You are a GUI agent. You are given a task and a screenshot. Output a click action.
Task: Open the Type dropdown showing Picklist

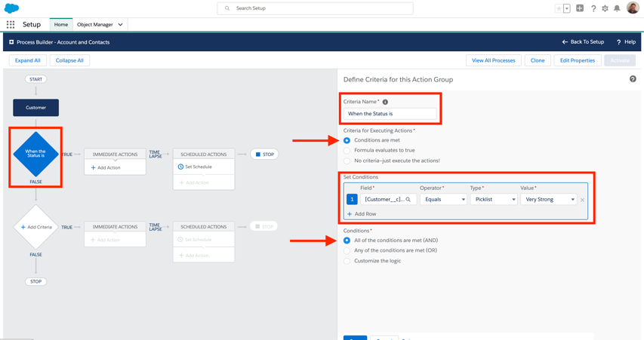tap(494, 200)
